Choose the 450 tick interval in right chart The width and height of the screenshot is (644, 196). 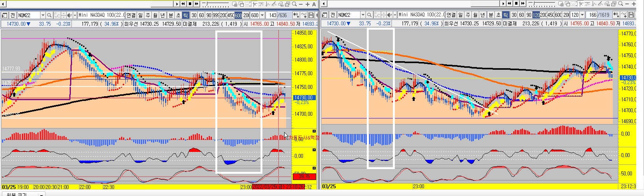[551, 15]
